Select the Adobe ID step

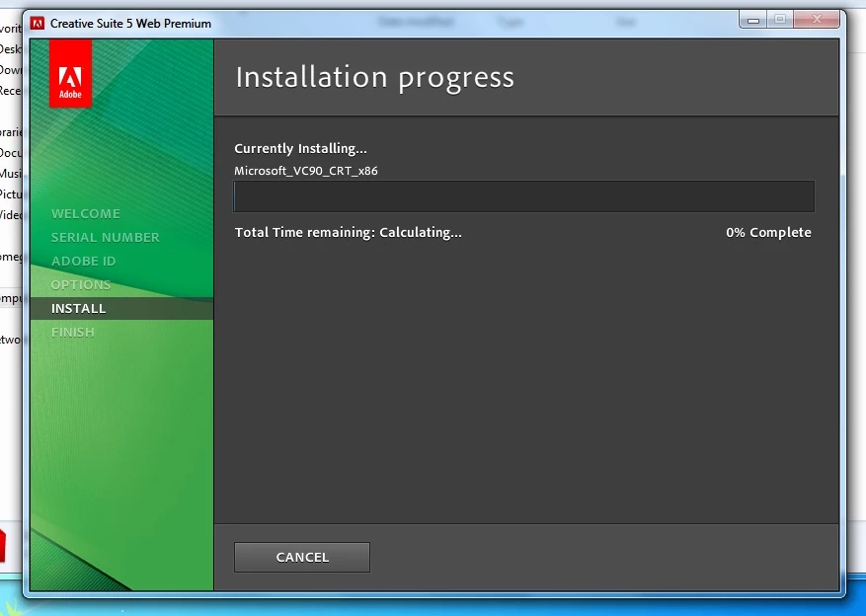pos(83,261)
